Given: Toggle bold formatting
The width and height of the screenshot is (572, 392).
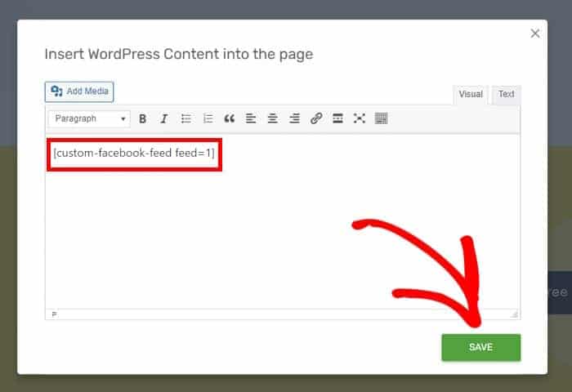Looking at the screenshot, I should coord(143,119).
